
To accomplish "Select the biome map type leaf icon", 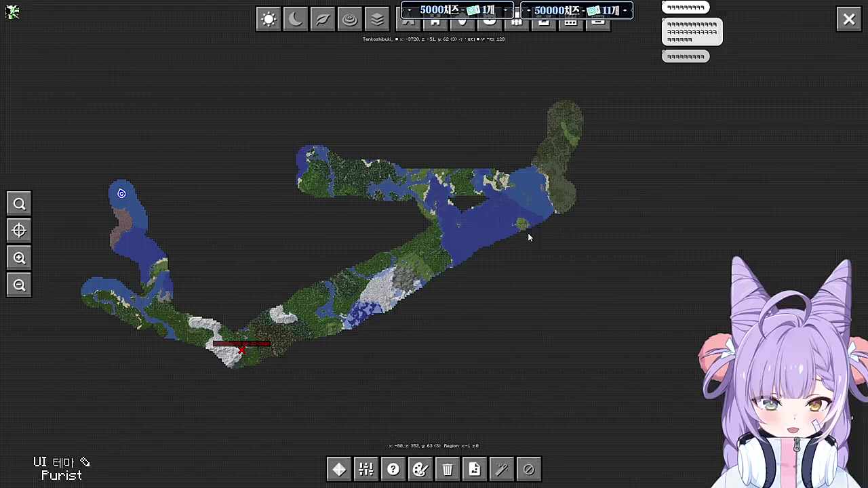I will 323,19.
